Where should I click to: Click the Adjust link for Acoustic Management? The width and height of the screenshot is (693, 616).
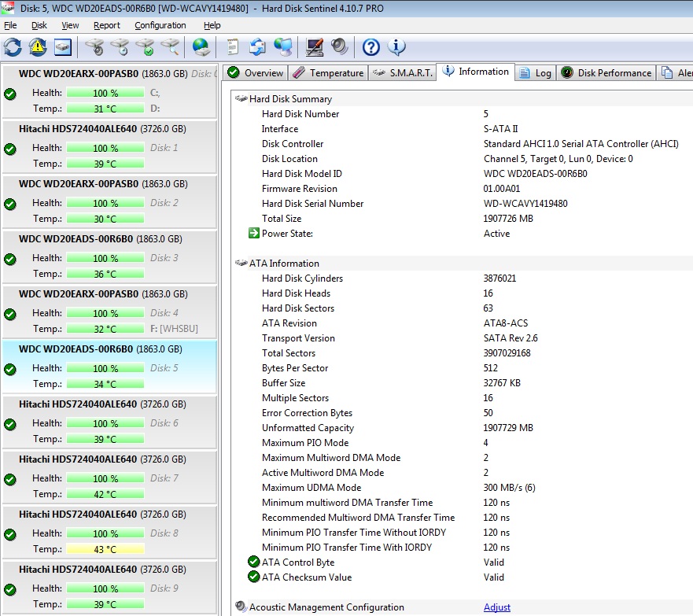497,607
